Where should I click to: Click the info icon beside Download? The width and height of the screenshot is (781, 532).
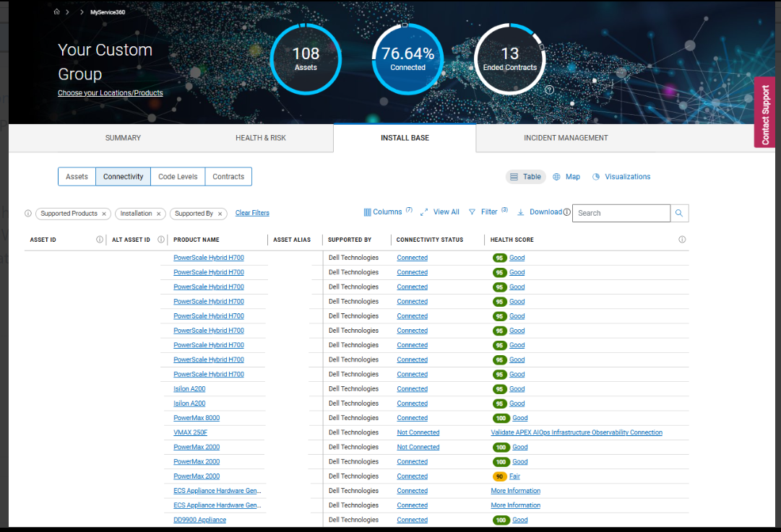(x=567, y=212)
